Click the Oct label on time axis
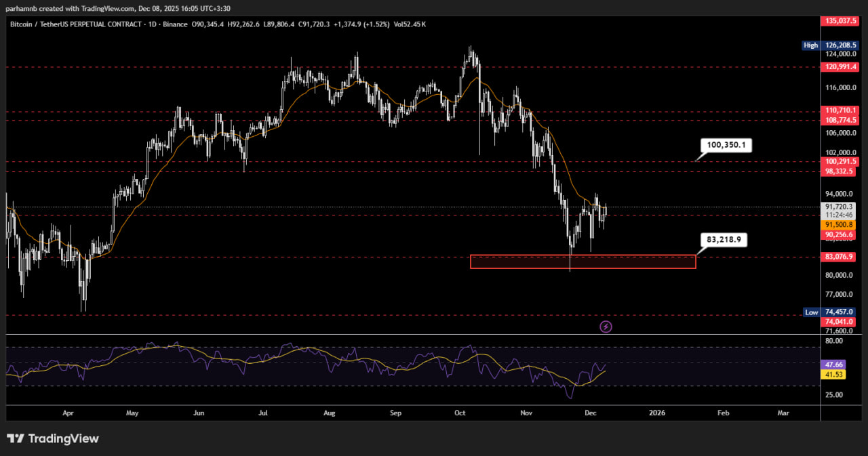 click(x=460, y=412)
